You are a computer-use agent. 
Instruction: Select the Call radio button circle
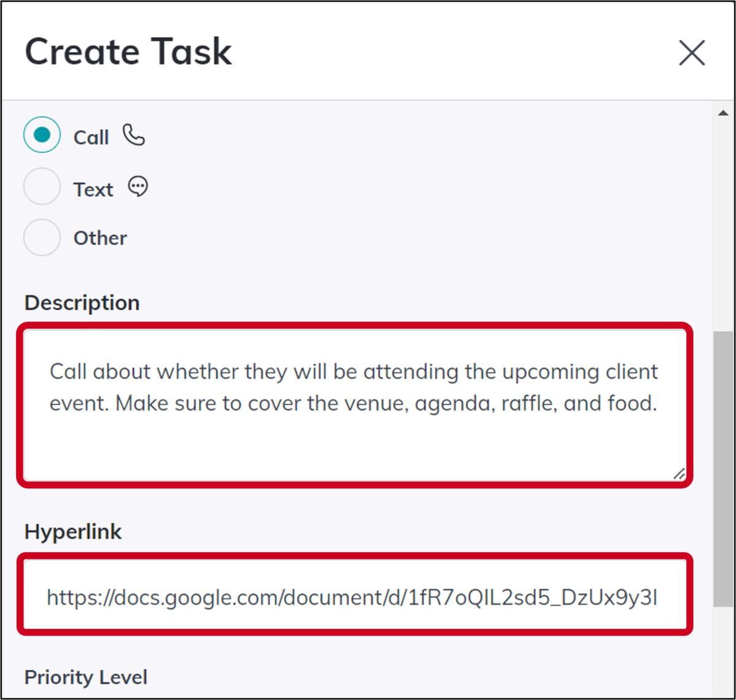[x=42, y=135]
